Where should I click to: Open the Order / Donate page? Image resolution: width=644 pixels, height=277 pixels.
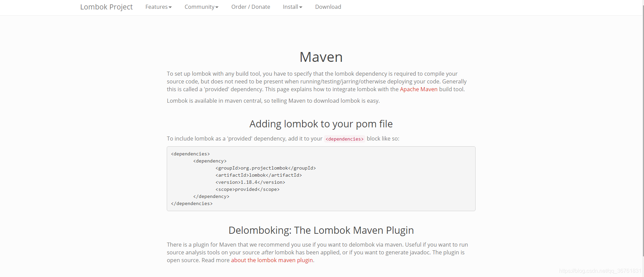coord(251,7)
